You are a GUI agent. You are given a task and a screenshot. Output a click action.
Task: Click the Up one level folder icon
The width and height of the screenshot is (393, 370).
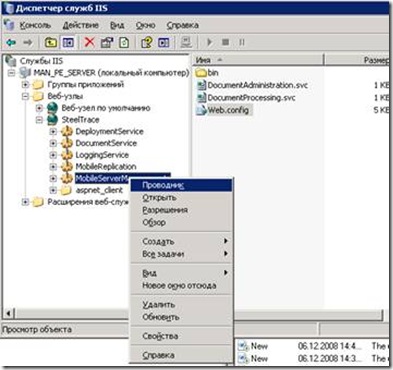coord(51,43)
